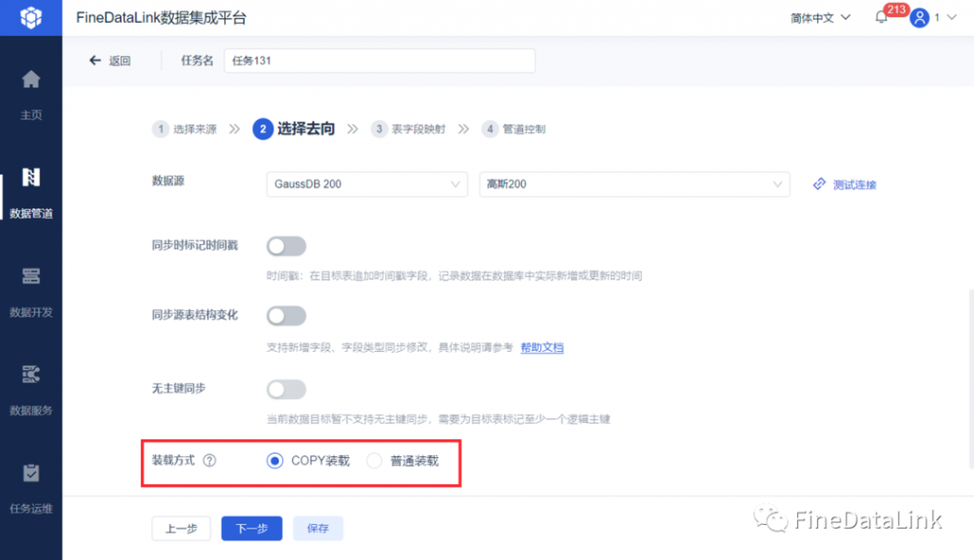
Task: Open the 数据管道 sidebar icon
Action: tap(30, 178)
